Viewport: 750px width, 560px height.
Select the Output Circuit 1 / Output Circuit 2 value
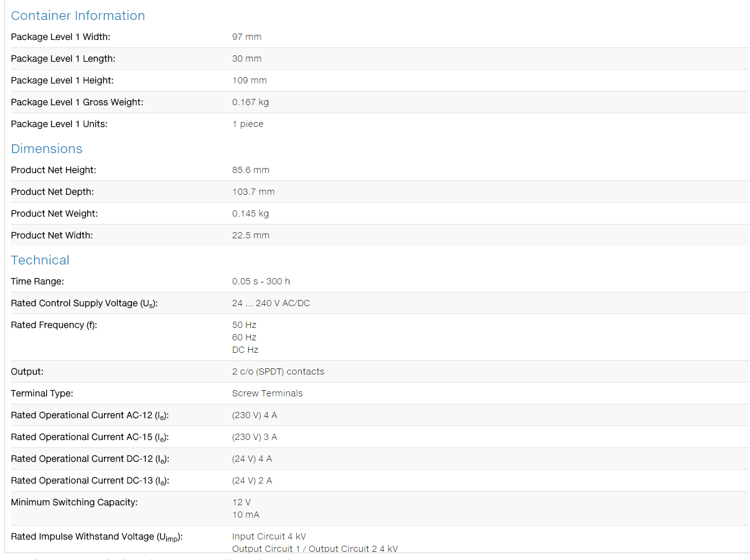[x=315, y=549]
